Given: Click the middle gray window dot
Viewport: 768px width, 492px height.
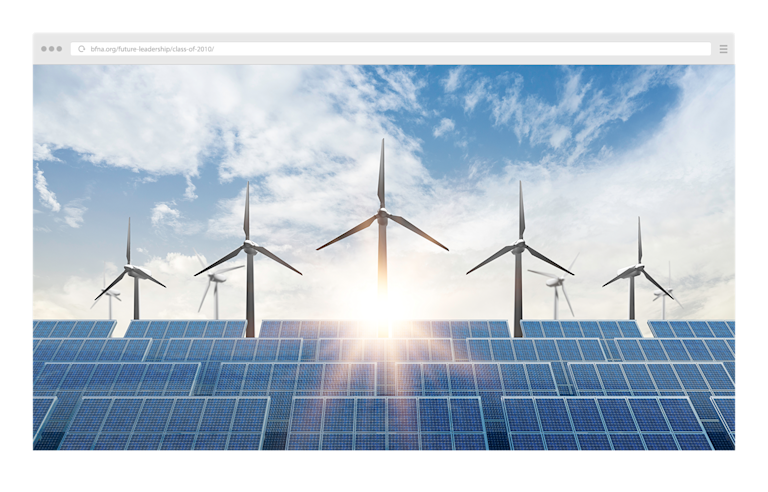Looking at the screenshot, I should [x=51, y=49].
